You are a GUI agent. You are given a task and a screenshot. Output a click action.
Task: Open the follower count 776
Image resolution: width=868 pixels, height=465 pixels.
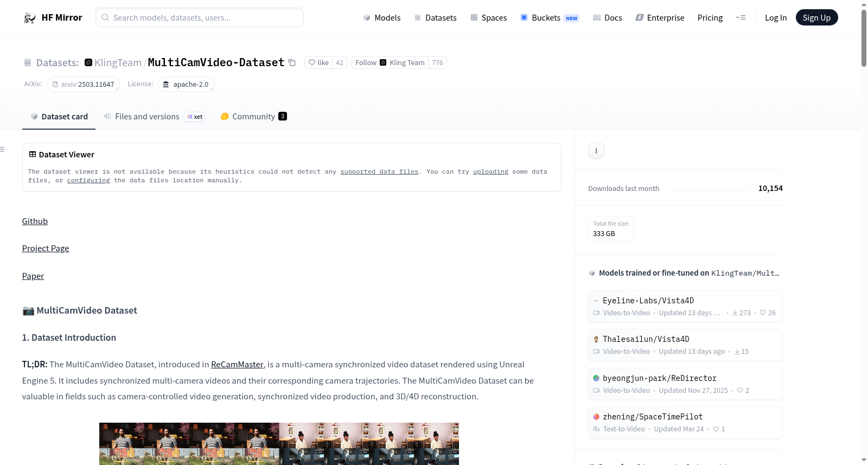click(437, 62)
